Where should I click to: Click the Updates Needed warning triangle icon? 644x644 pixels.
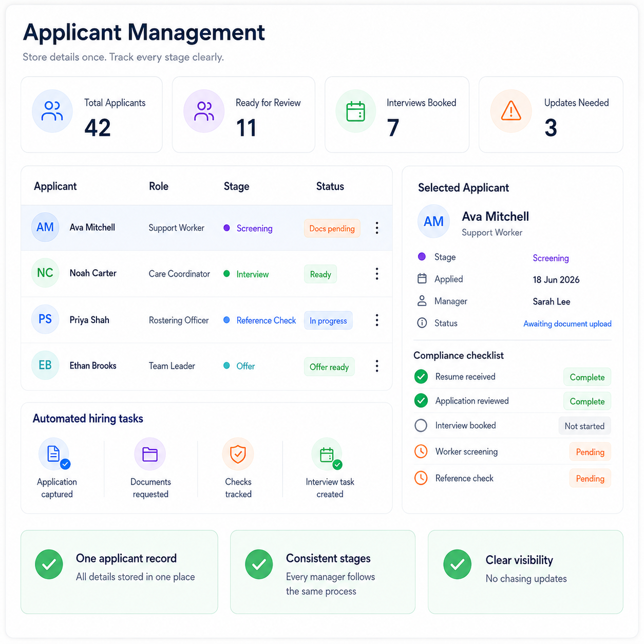(511, 111)
